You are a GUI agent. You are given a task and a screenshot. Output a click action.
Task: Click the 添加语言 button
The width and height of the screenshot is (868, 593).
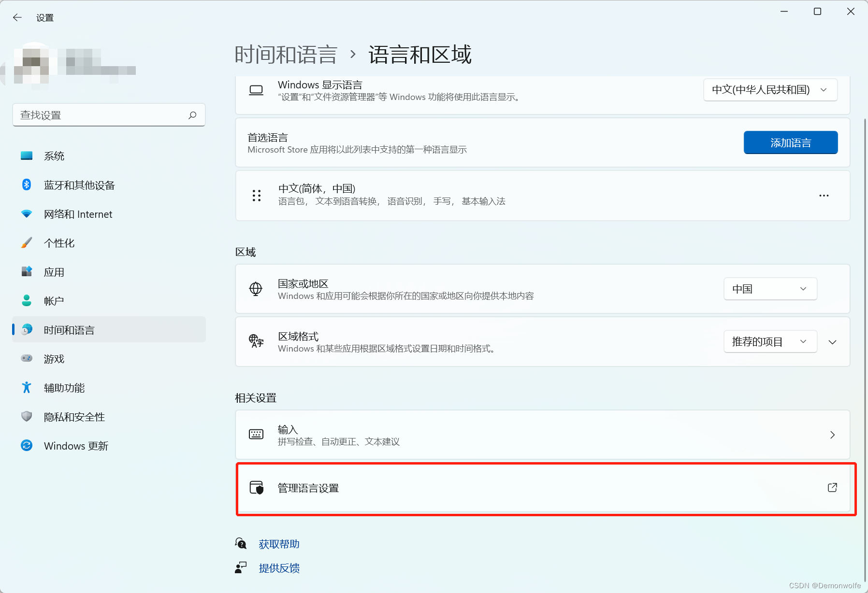(x=791, y=142)
